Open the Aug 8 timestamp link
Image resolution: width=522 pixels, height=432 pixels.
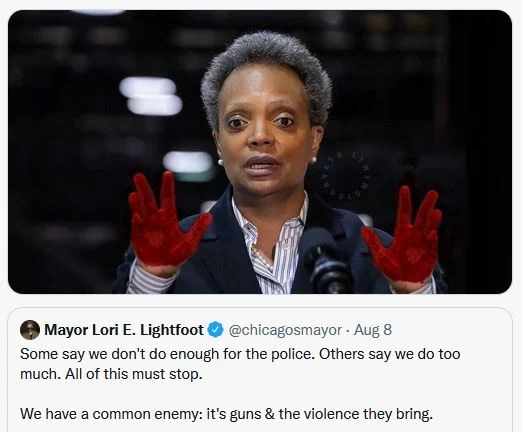373,330
